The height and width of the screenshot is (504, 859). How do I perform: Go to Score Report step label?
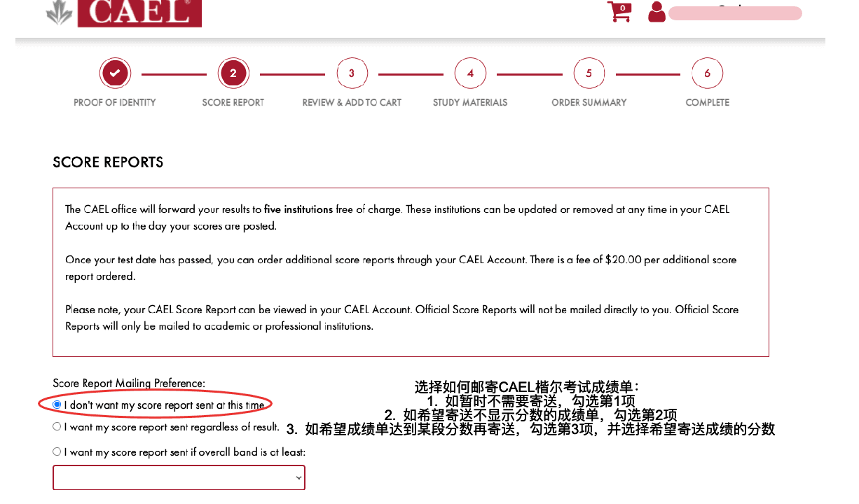(x=233, y=102)
